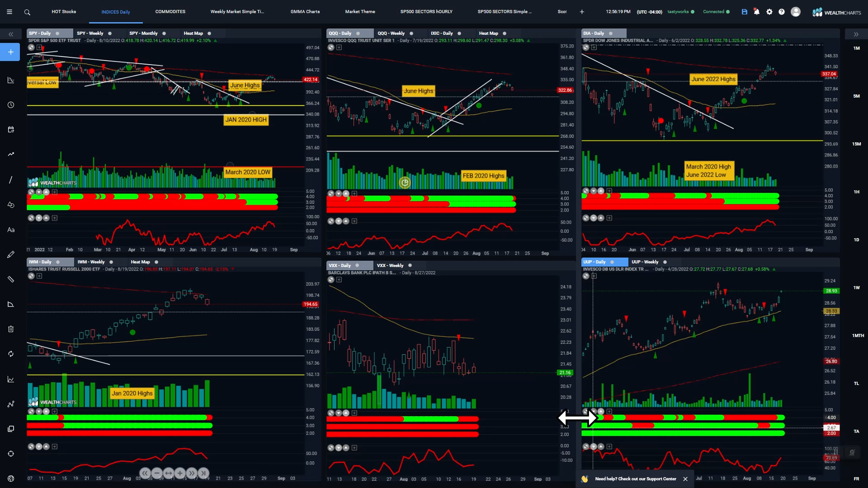868x488 pixels.
Task: Switch to HOT Stocks workspace tab
Action: point(64,12)
